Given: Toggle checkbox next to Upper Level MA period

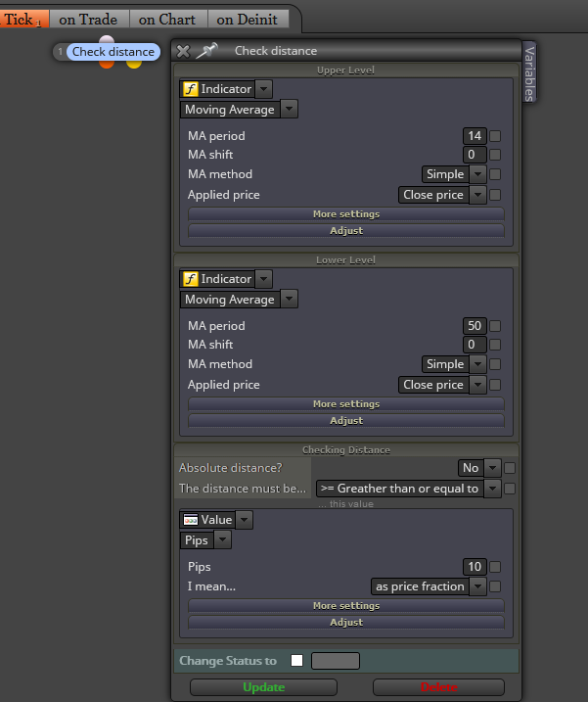Looking at the screenshot, I should 495,136.
